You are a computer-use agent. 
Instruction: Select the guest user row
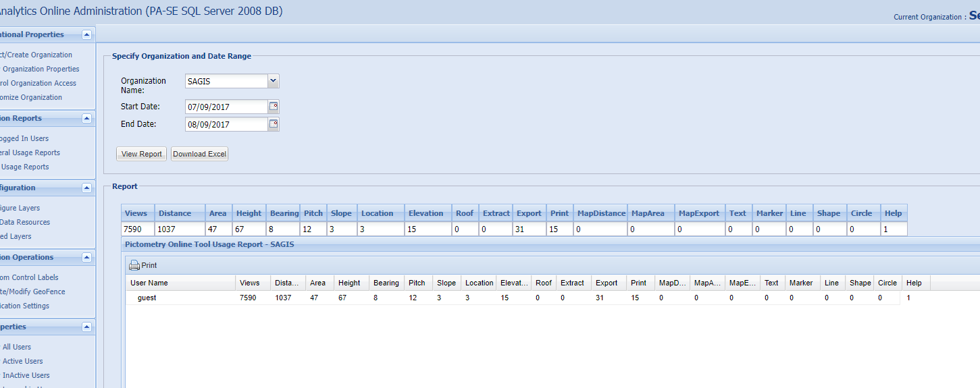pyautogui.click(x=513, y=298)
